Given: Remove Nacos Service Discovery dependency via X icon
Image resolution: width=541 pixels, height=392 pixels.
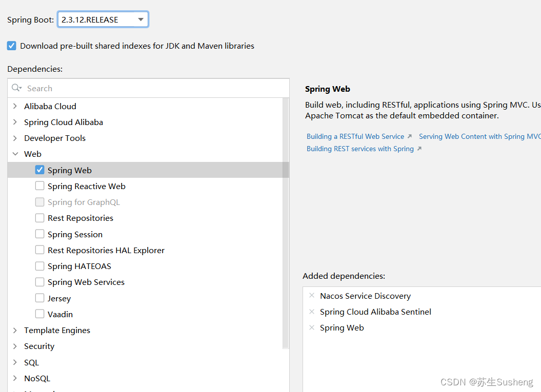Looking at the screenshot, I should coord(312,296).
